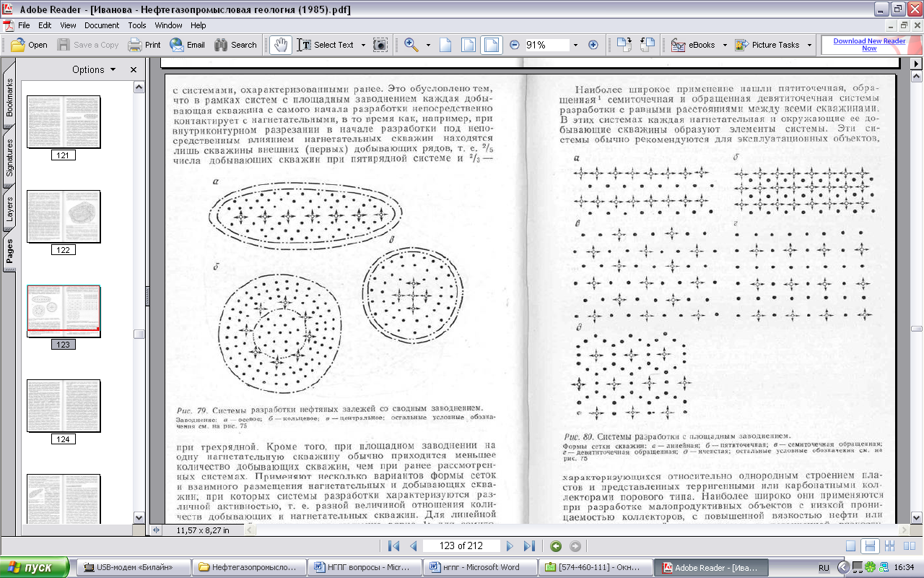Screen dimensions: 924x578
Task: Switch to НГПГ вопросы Word taskbar window
Action: 365,567
